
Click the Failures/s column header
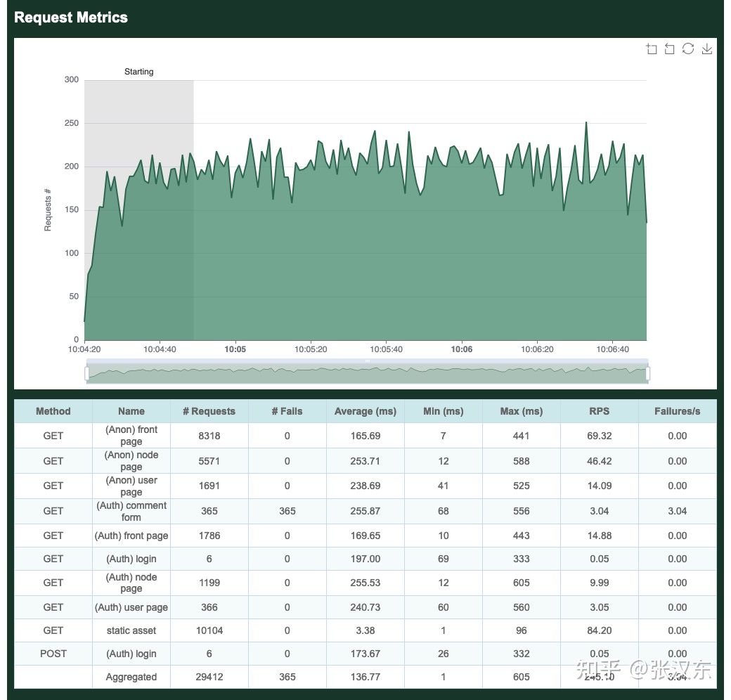pos(677,411)
